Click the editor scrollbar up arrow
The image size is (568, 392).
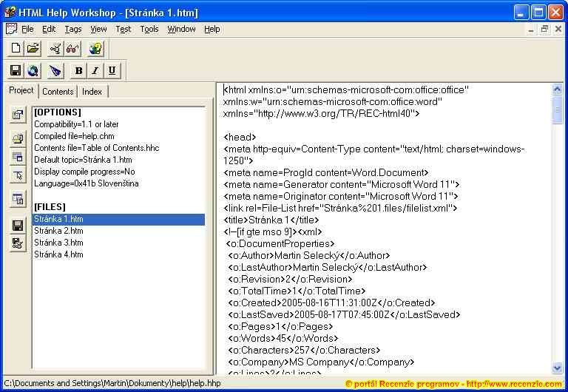click(557, 89)
